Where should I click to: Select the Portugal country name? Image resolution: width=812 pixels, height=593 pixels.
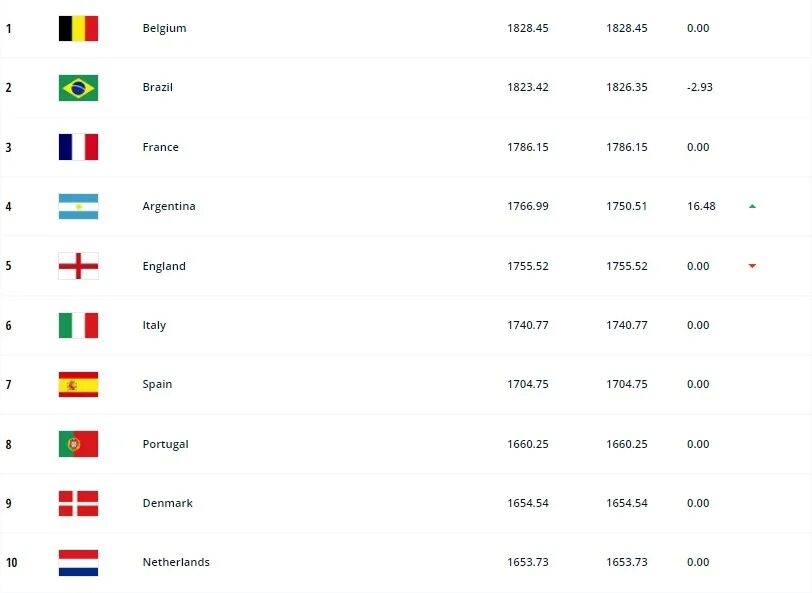tap(165, 444)
